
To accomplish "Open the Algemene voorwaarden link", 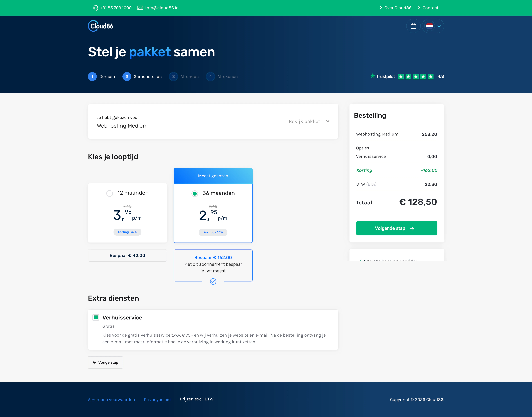I will point(111,400).
